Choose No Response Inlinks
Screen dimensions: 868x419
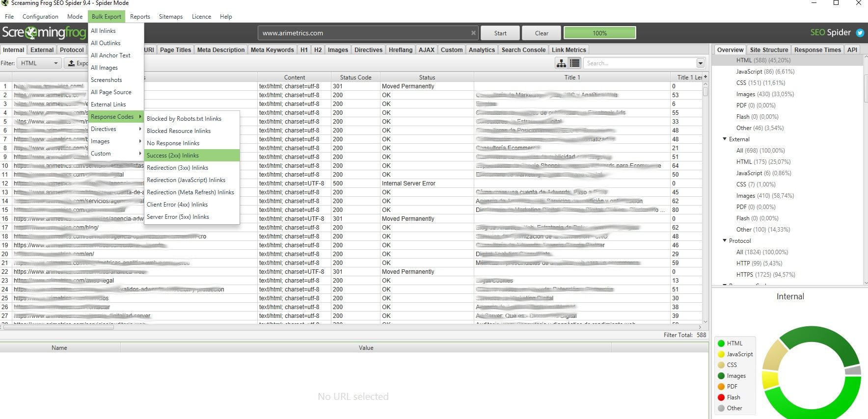tap(192, 143)
